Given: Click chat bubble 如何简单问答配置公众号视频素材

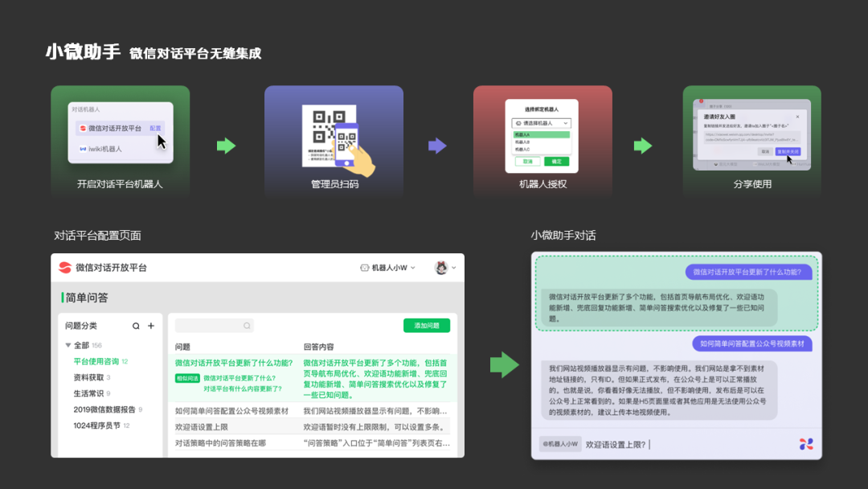Looking at the screenshot, I should 751,344.
